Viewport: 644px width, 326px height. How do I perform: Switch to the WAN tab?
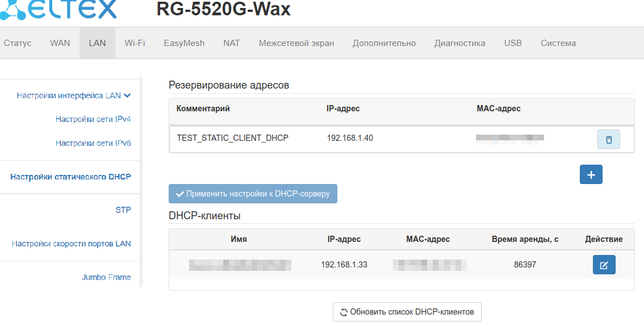coord(60,43)
